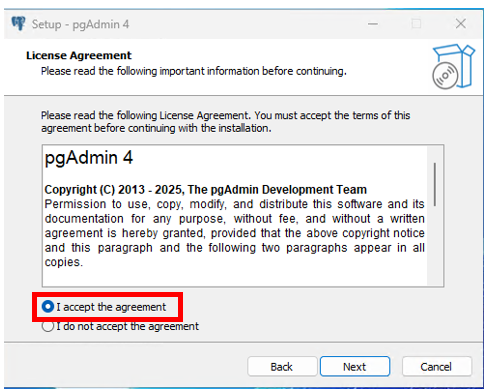Choose 'I do not accept the agreement'
486x392 pixels.
pos(48,326)
